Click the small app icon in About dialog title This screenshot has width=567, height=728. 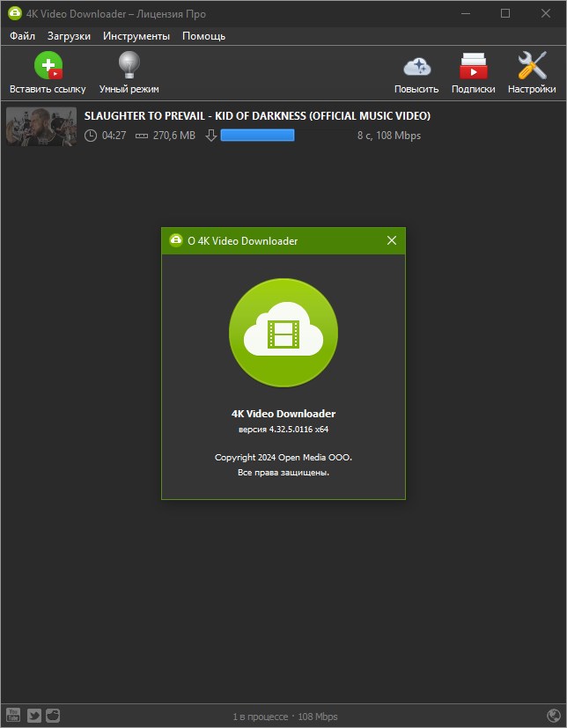click(176, 240)
